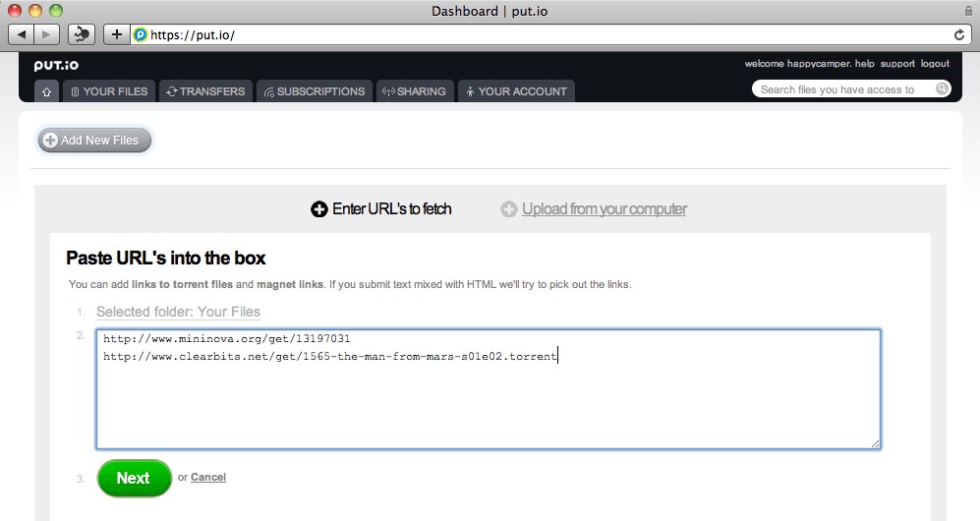
Task: Click the put.io favicon in the address bar
Action: (141, 35)
